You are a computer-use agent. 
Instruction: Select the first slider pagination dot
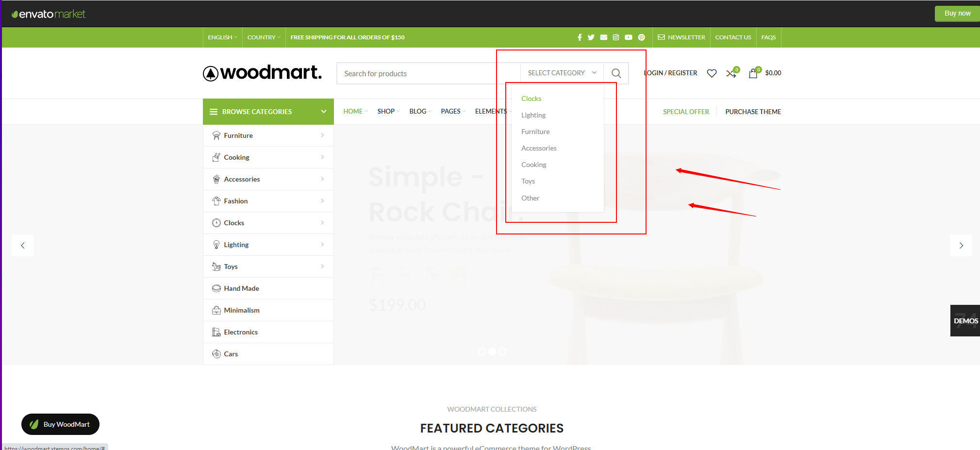tap(482, 351)
